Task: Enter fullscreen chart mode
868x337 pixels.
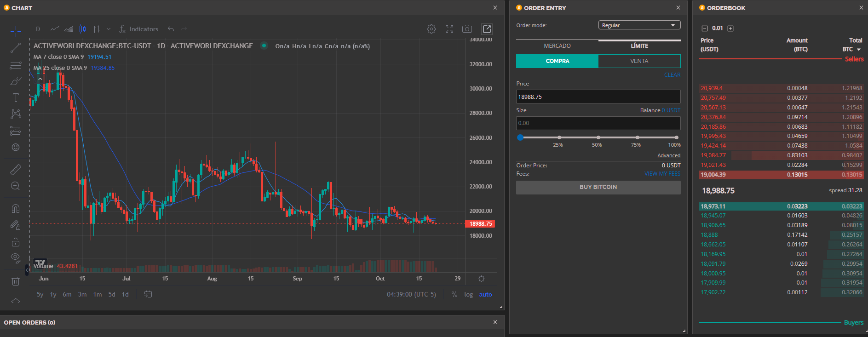Action: click(x=449, y=29)
